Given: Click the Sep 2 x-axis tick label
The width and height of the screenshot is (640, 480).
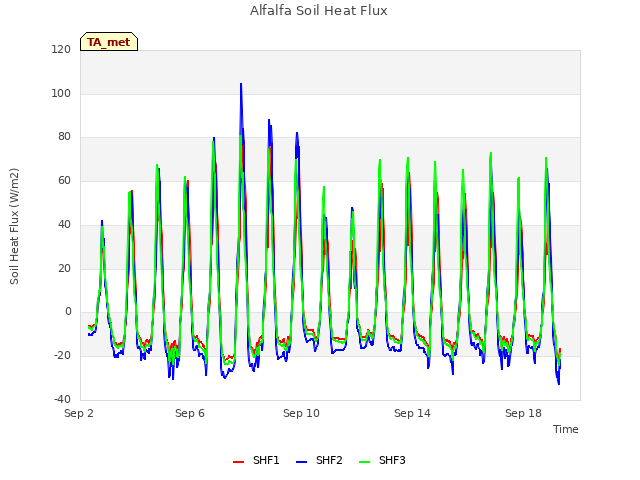Looking at the screenshot, I should 79,413.
